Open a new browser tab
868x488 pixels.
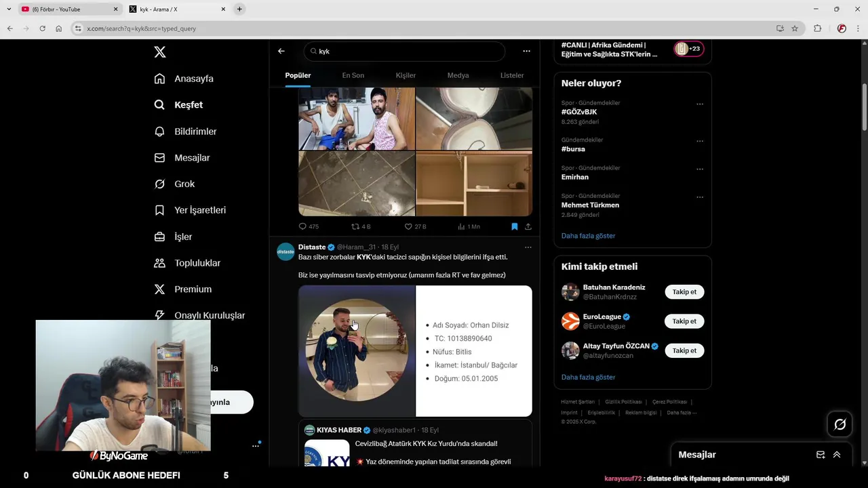tap(239, 9)
